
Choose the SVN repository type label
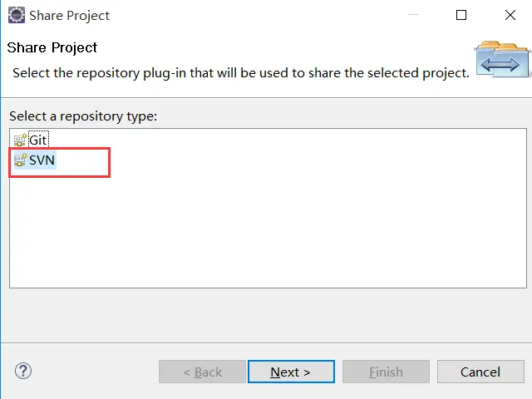(42, 160)
